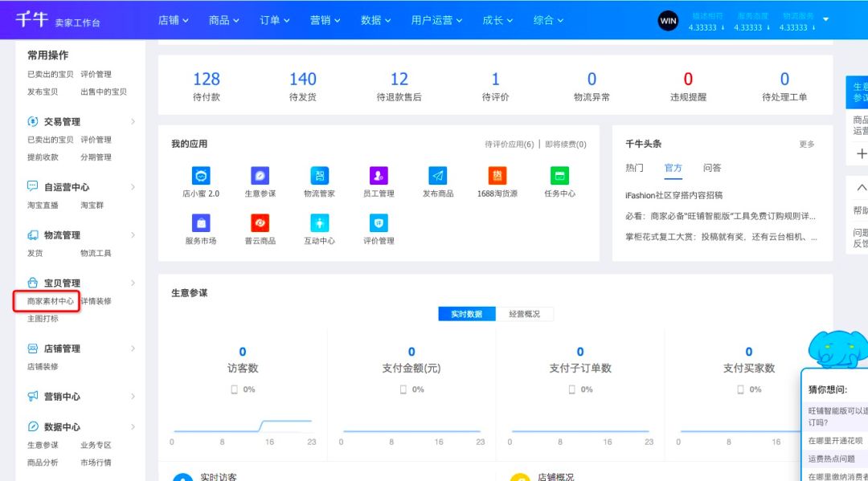Click the plus icon on right panel
Image resolution: width=868 pixels, height=481 pixels.
862,153
